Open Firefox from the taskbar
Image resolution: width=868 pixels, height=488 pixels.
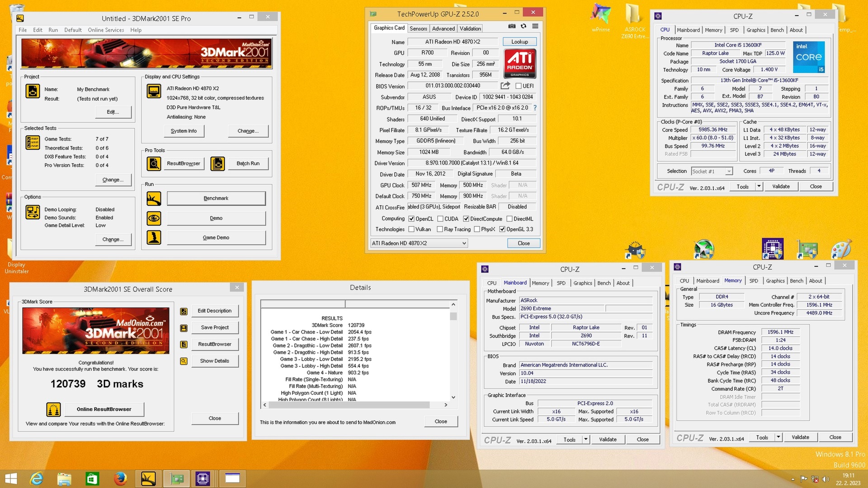coord(120,478)
